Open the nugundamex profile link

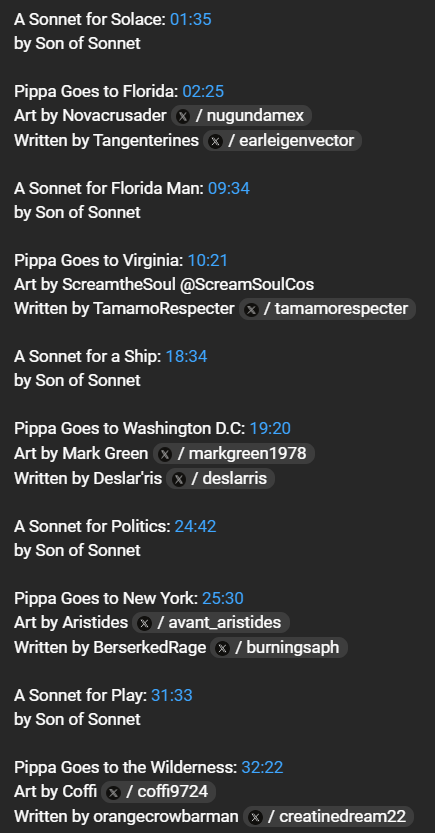click(241, 115)
